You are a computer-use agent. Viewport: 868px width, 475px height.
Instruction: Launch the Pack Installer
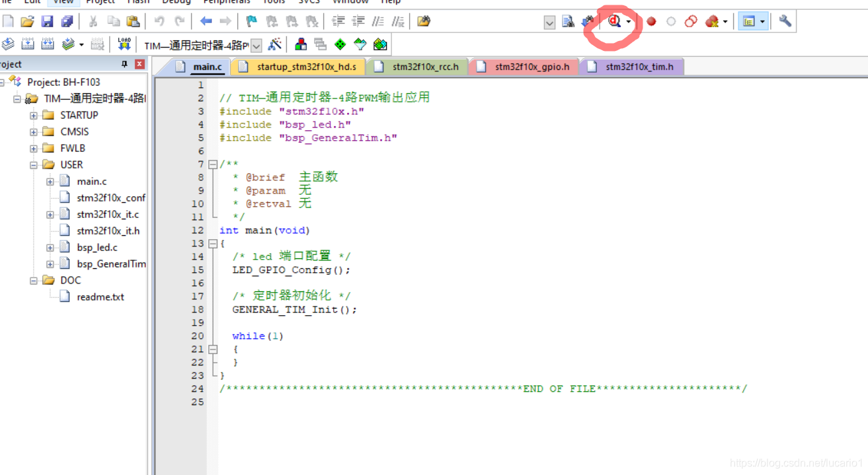[380, 44]
